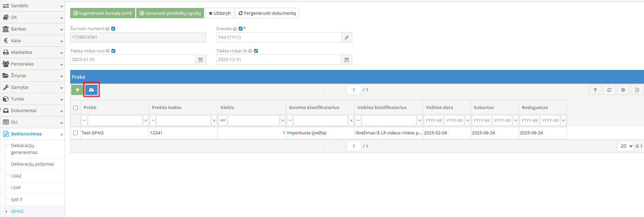This screenshot has height=217, width=644.
Task: Export table to Excel icon
Action: (x=637, y=90)
